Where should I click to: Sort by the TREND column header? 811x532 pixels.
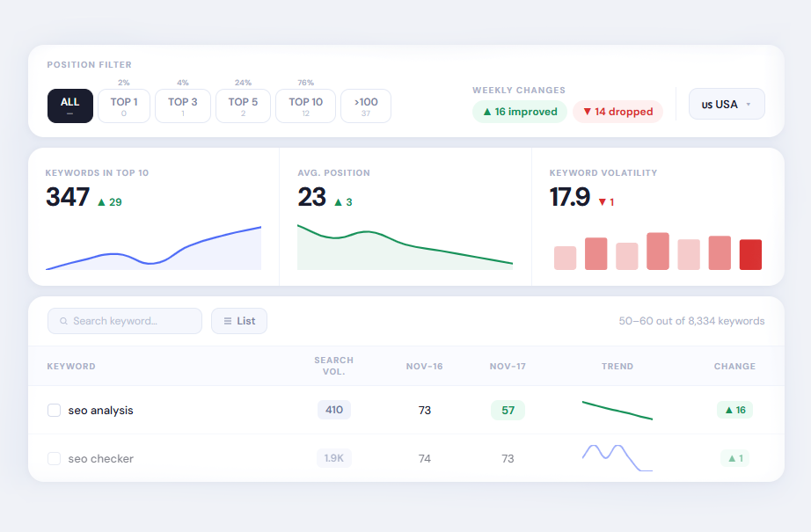(617, 366)
